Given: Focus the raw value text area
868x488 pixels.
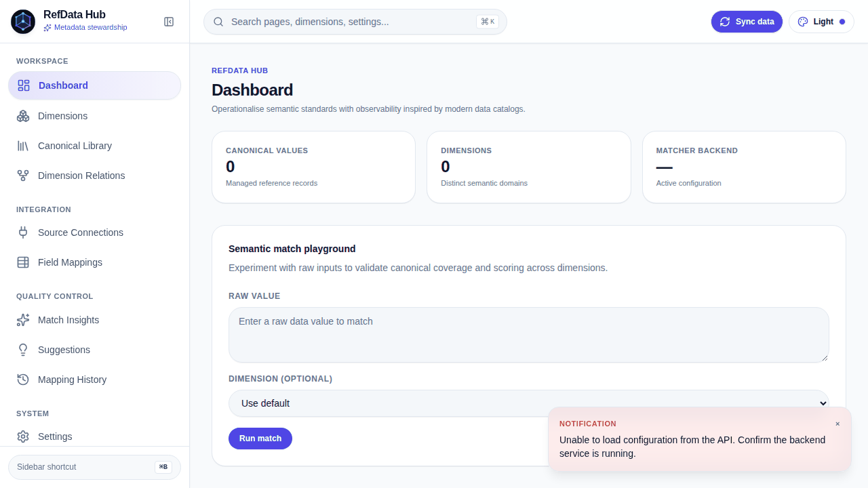Looking at the screenshot, I should click(529, 335).
